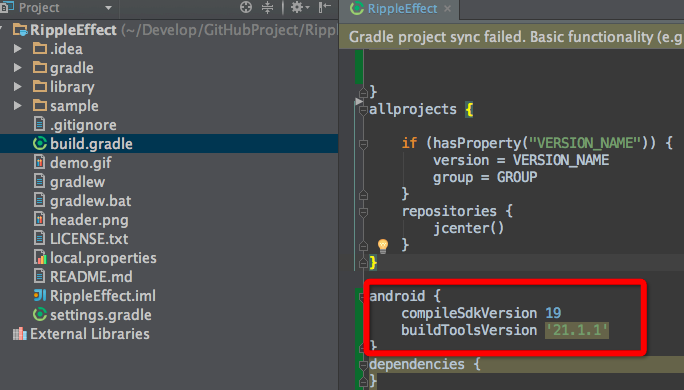
Task: Select External Libraries node
Action: point(90,334)
